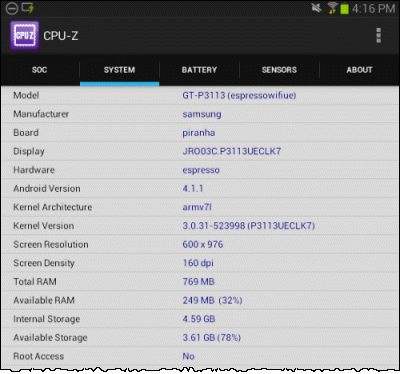Viewport: 401px width, 374px height.
Task: Tap the Root Access No value
Action: click(x=188, y=356)
